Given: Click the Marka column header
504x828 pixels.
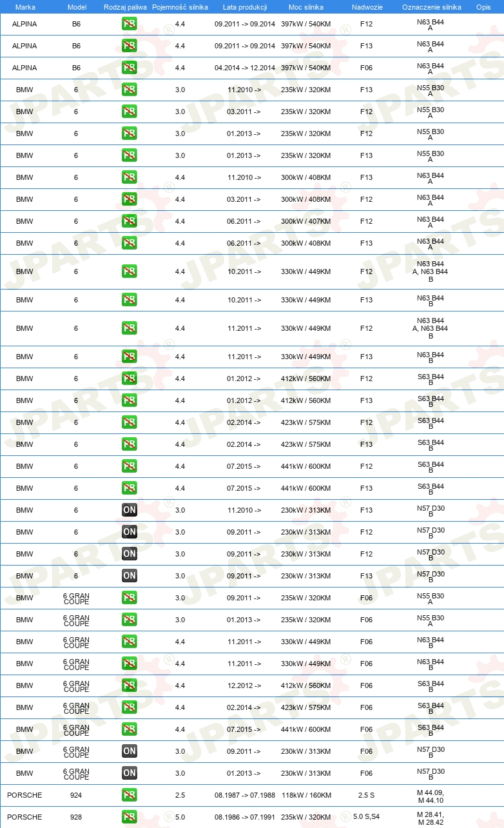Looking at the screenshot, I should [25, 7].
